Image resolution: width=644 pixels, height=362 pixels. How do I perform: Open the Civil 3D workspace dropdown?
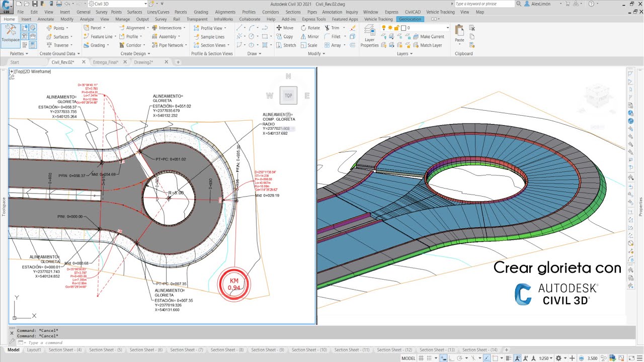[x=117, y=4]
